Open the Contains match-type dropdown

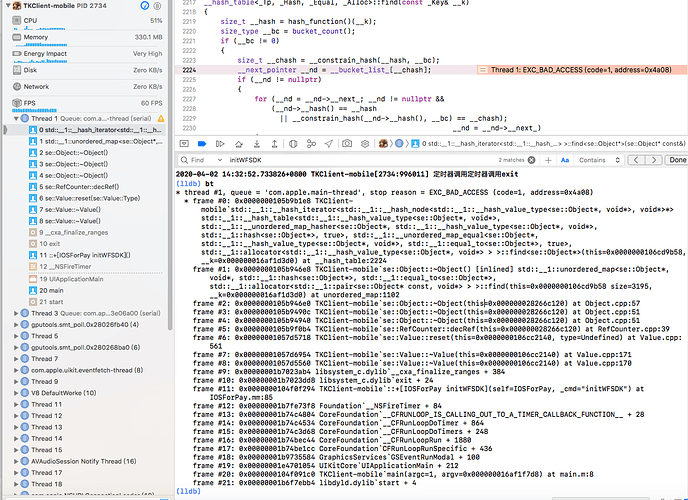click(x=598, y=160)
